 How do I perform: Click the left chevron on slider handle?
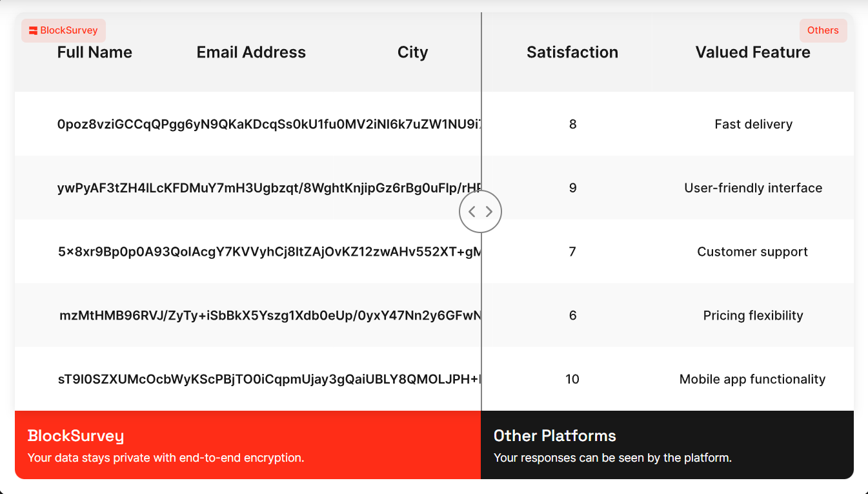472,211
